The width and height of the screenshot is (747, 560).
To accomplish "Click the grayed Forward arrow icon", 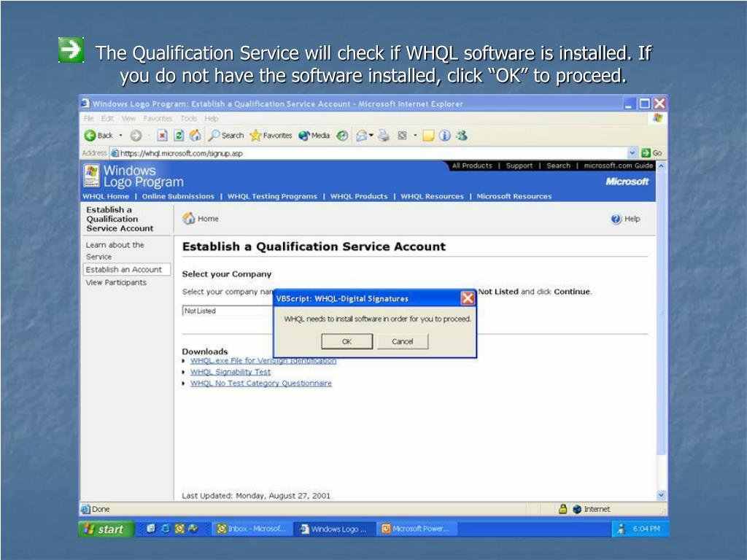I will [x=136, y=136].
